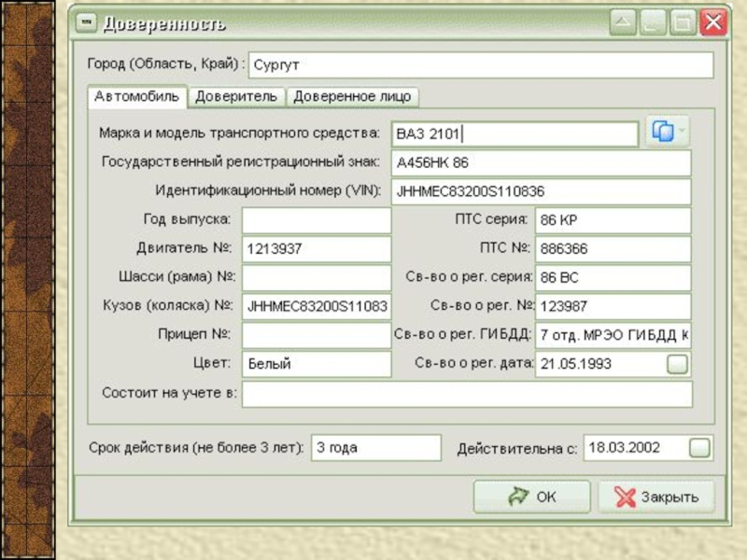Screen dimensions: 747x560
Task: Maximize the Доверенность window
Action: pos(683,23)
